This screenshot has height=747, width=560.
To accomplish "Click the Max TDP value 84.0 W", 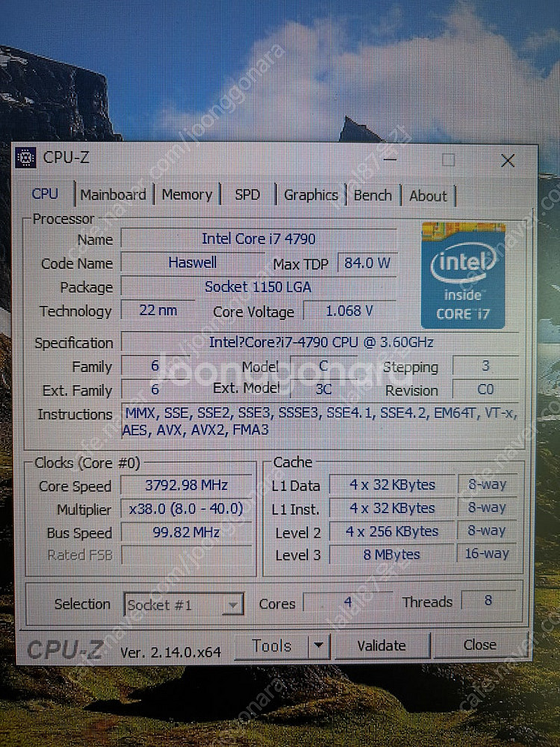I will point(367,263).
